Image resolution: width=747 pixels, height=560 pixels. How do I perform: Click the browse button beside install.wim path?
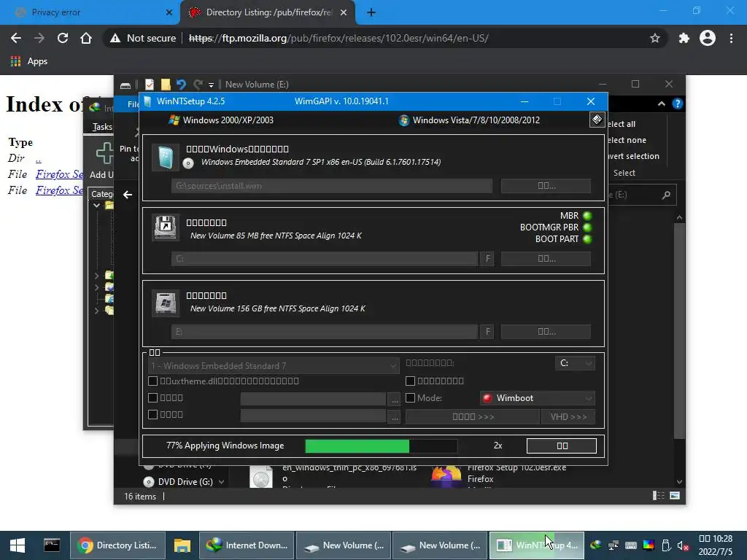coord(546,186)
